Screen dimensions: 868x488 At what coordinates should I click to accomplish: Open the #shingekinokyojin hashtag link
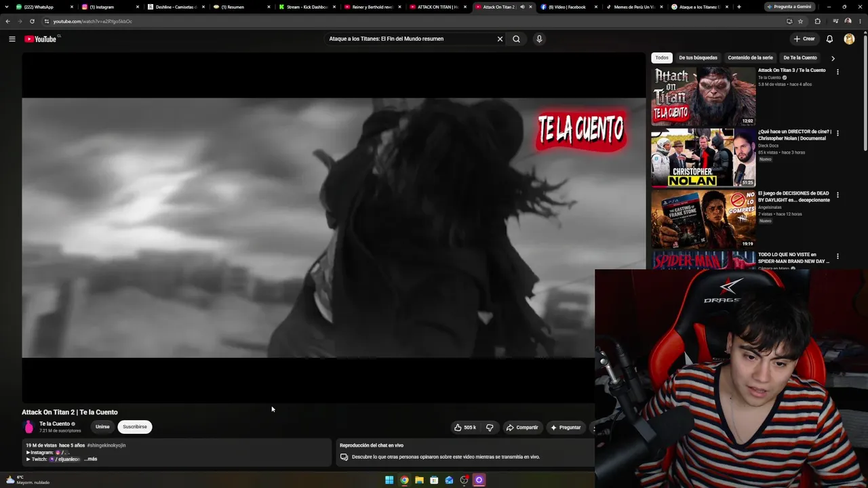click(106, 445)
